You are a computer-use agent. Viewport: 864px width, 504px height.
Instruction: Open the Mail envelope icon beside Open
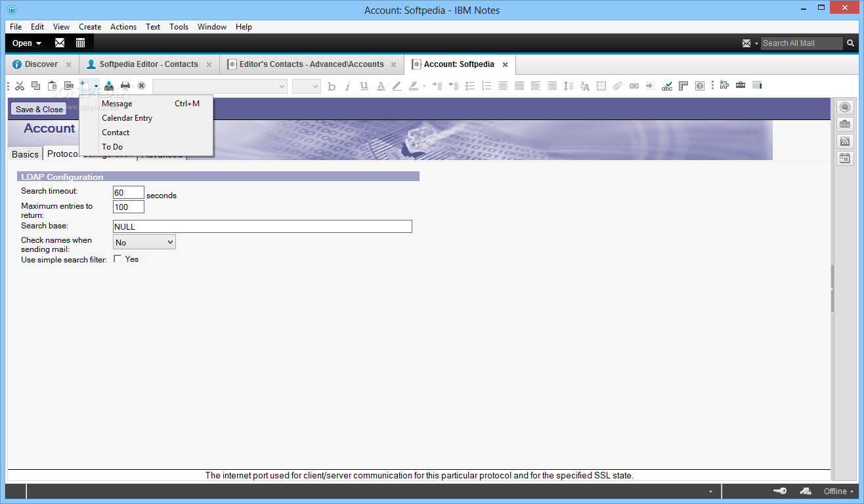[60, 43]
